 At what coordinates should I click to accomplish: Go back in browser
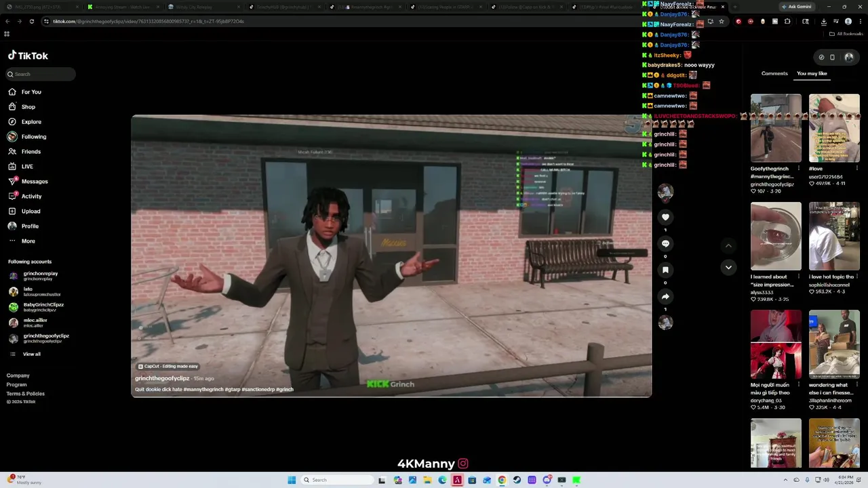point(7,21)
